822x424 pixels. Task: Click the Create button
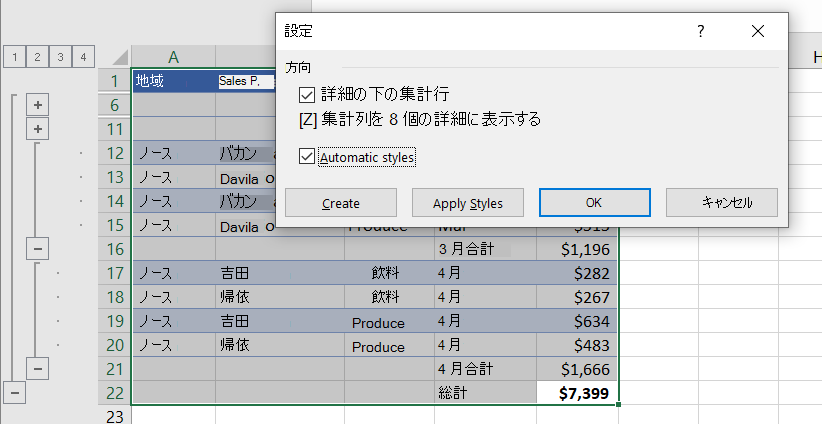click(x=341, y=203)
